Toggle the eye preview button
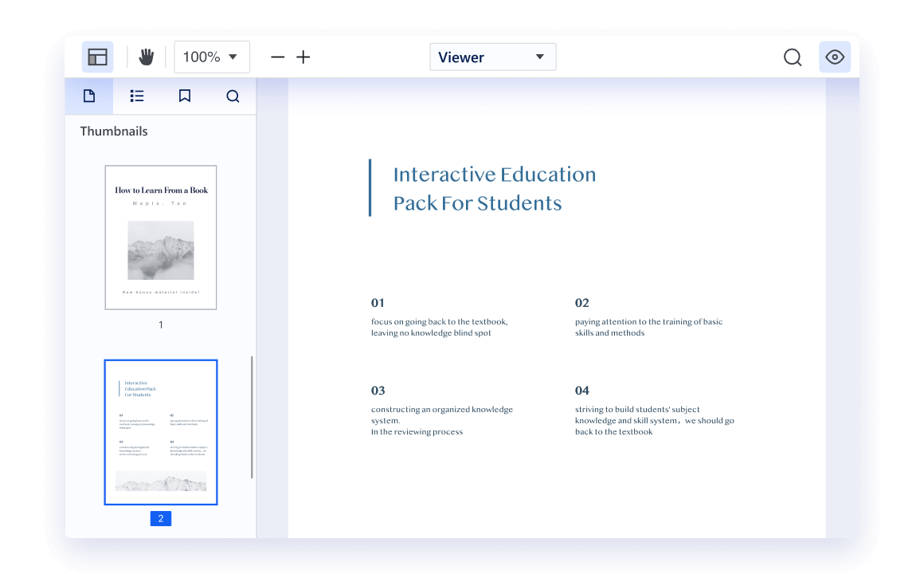The image size is (924, 574). [x=835, y=57]
